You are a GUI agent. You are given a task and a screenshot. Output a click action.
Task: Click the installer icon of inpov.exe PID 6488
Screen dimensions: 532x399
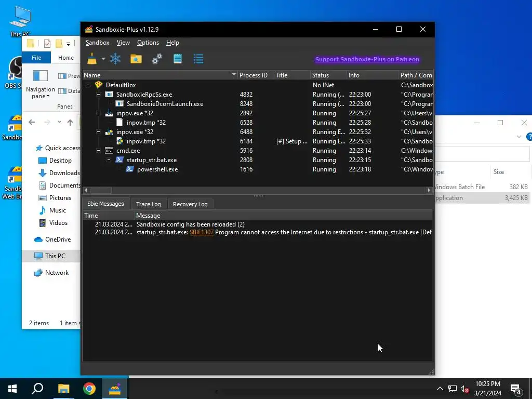point(109,131)
